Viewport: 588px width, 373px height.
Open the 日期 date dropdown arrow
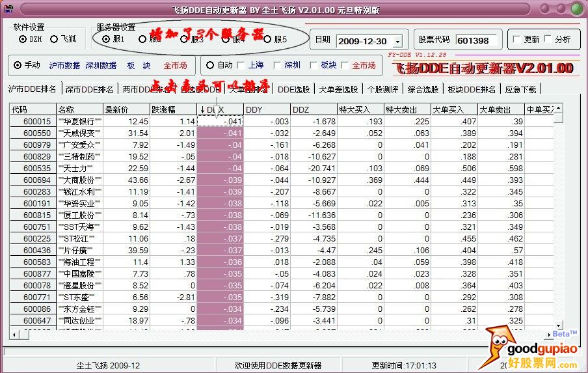[398, 41]
